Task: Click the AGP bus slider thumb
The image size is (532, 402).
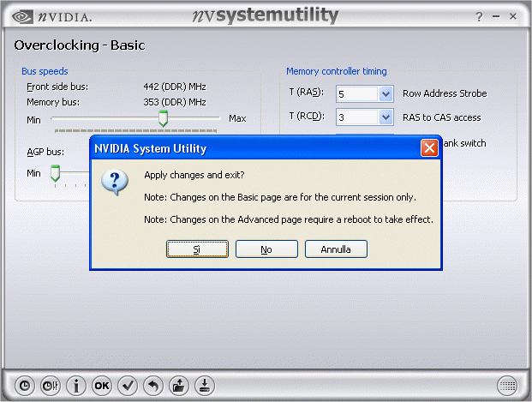Action: coord(55,173)
